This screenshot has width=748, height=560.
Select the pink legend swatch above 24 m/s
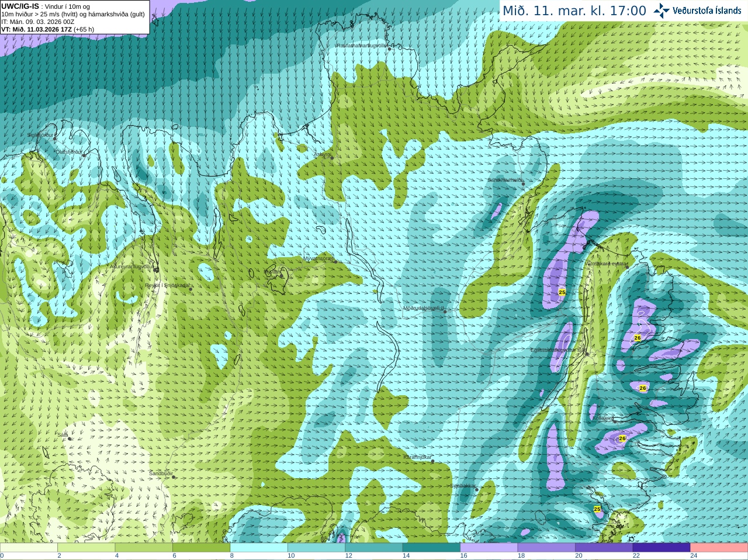click(719, 548)
